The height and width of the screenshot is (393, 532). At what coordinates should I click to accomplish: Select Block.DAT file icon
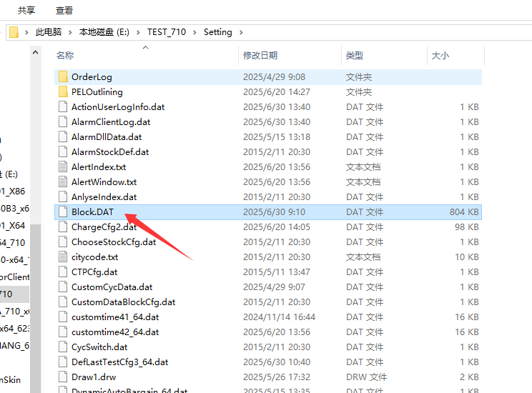pos(63,212)
